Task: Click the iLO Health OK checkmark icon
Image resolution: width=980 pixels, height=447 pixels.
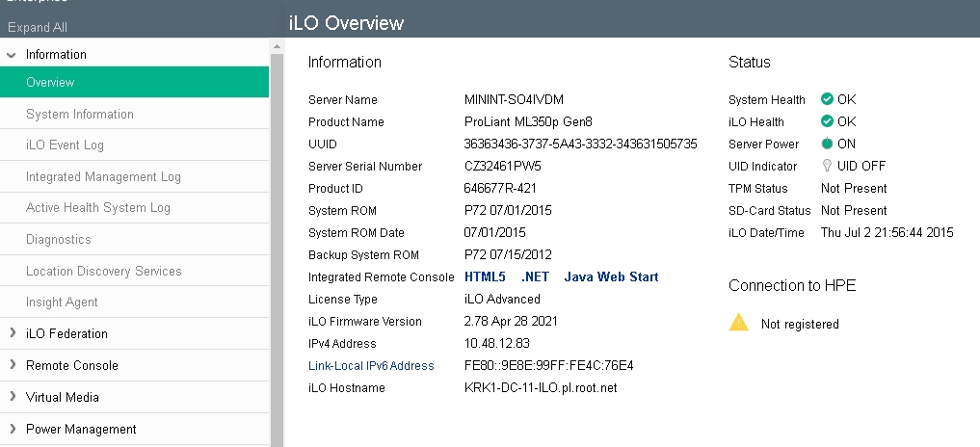Action: click(827, 120)
